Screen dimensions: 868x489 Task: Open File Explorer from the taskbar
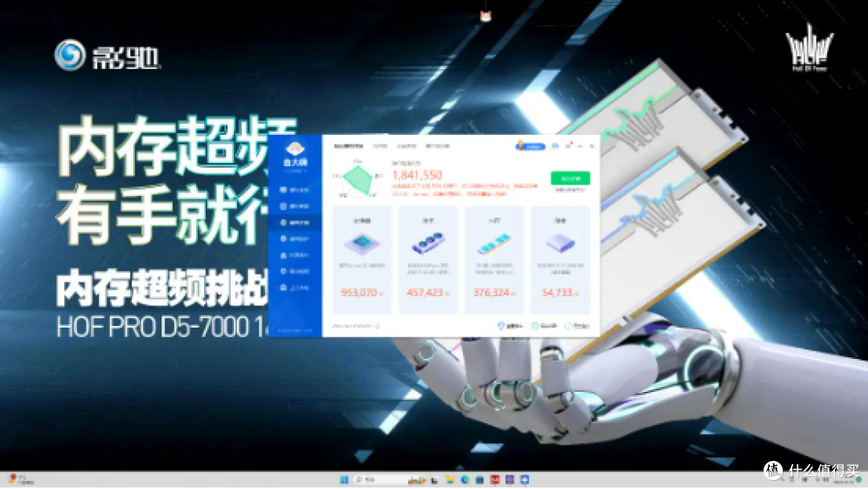[449, 479]
